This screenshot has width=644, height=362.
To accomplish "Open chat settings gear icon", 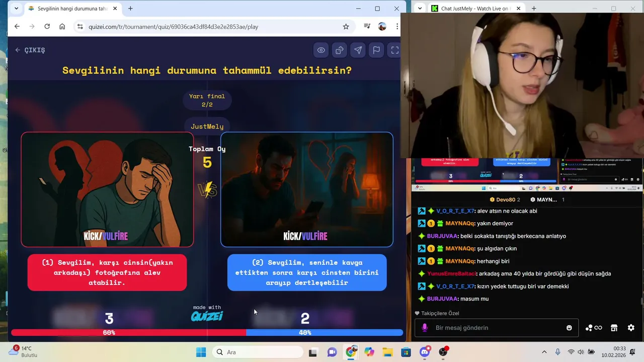I will pyautogui.click(x=631, y=328).
